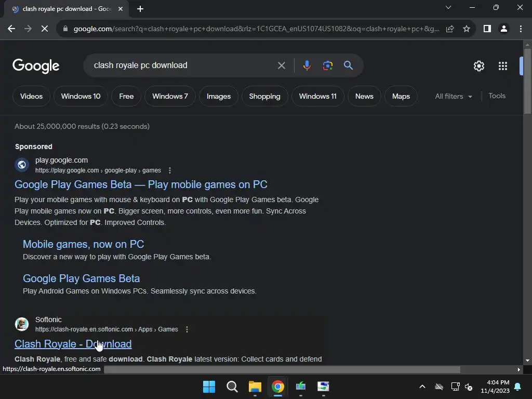
Task: Switch to Shopping results
Action: pos(264,96)
